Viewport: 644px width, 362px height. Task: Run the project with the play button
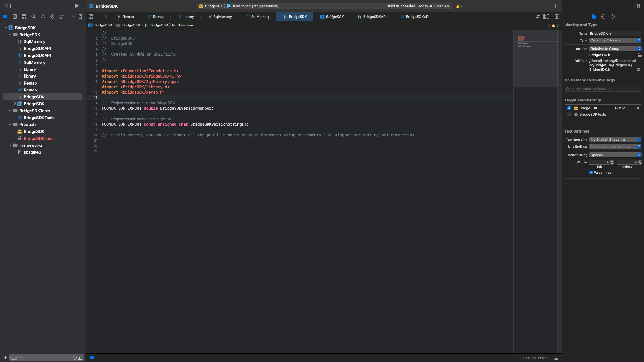pos(76,6)
